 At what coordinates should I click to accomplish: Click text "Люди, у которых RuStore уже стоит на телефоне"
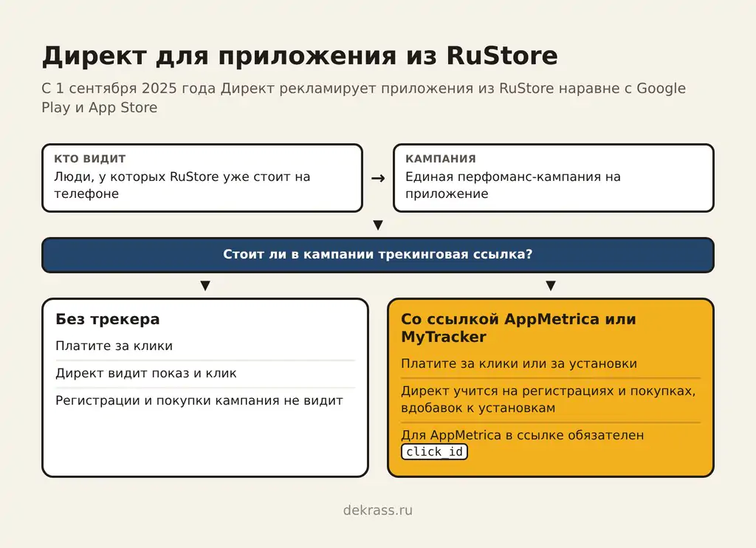(182, 185)
